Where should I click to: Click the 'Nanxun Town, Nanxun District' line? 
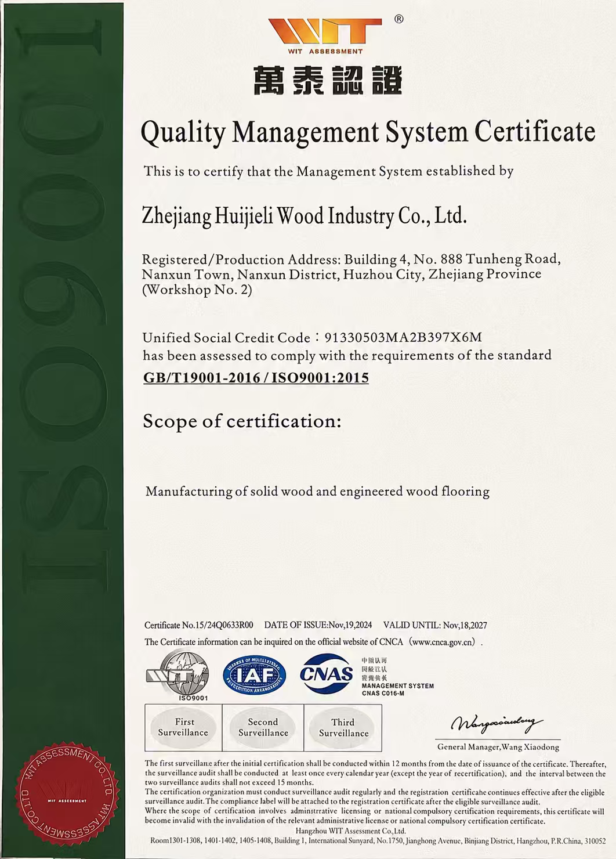[342, 274]
